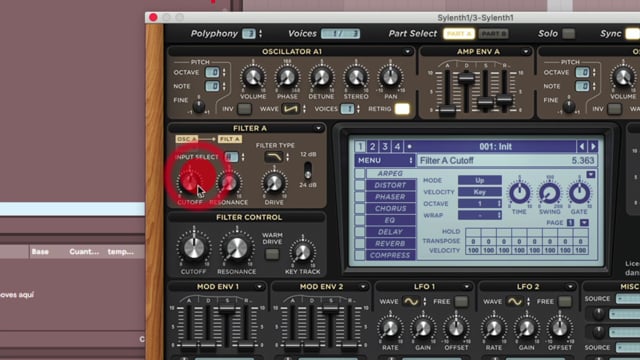
Task: Click the Filter Control Key Track knob
Action: pyautogui.click(x=302, y=253)
